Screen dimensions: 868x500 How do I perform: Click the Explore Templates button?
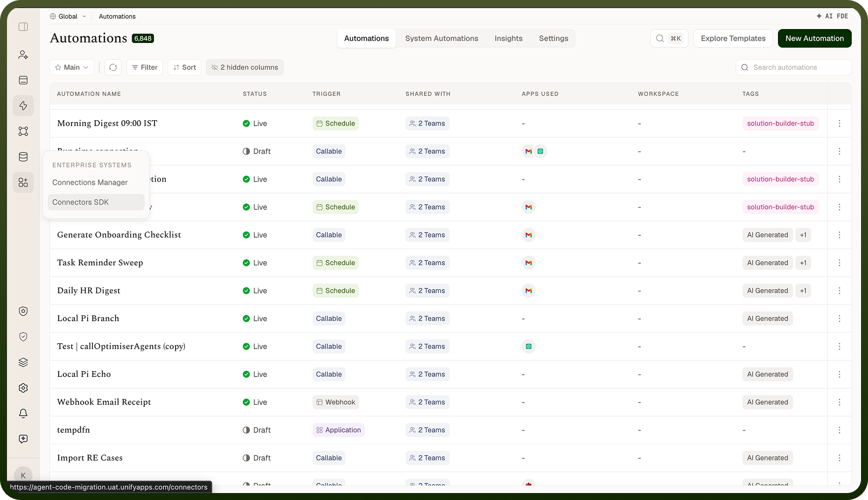click(x=733, y=38)
